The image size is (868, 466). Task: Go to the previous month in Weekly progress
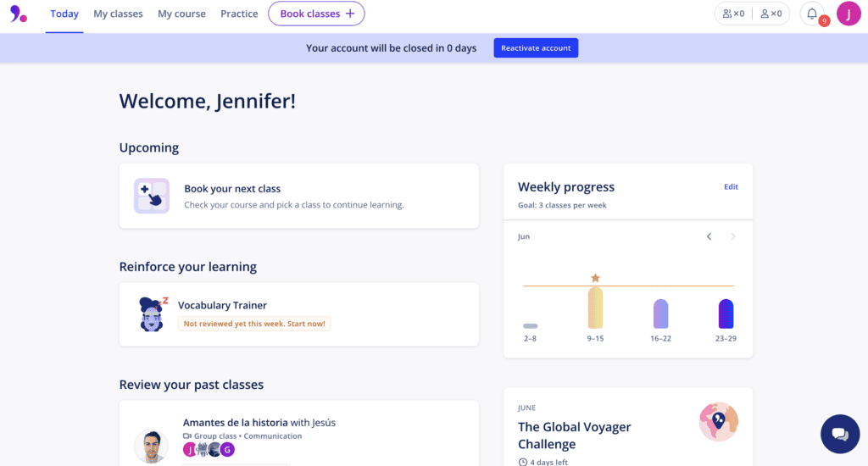709,236
